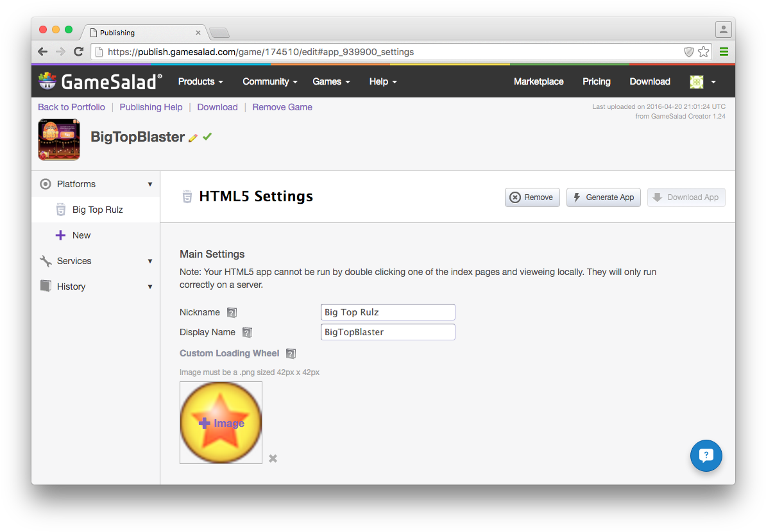This screenshot has width=766, height=532.
Task: Click the Remove Game link
Action: pos(282,107)
